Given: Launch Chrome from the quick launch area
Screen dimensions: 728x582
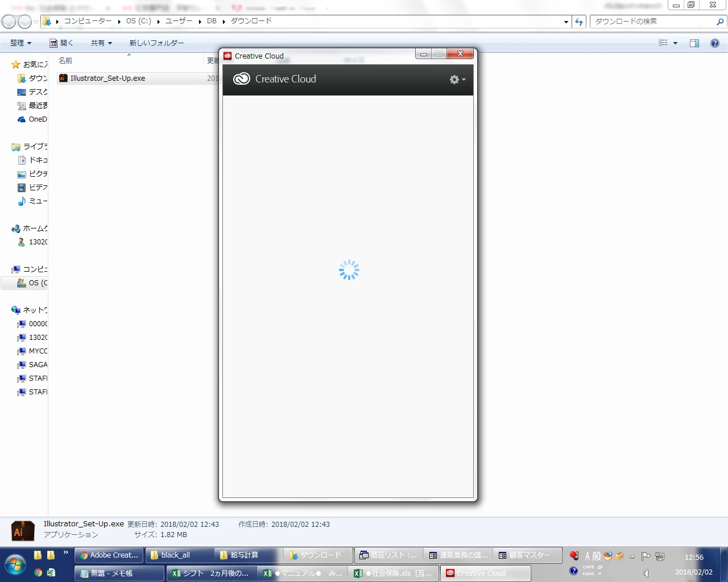Looking at the screenshot, I should 38,573.
